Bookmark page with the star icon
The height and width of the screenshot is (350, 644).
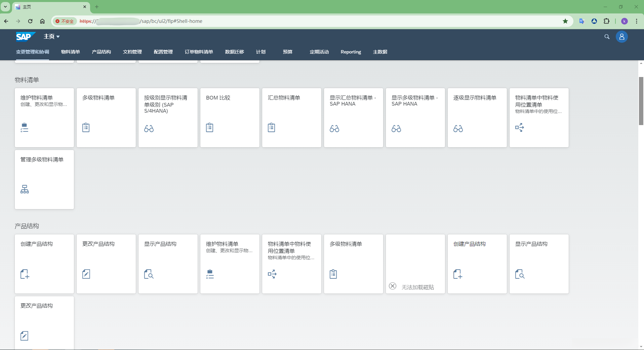click(565, 21)
